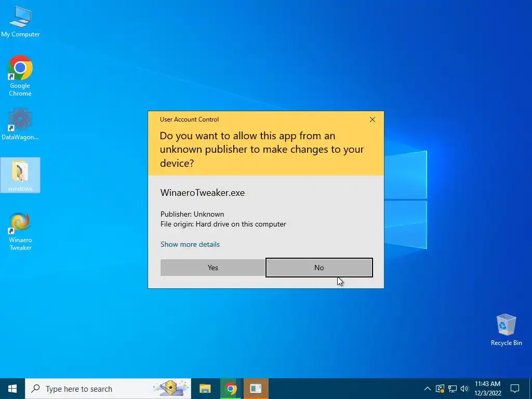Open File Explorer from the taskbar
The image size is (532, 399).
[x=205, y=389]
